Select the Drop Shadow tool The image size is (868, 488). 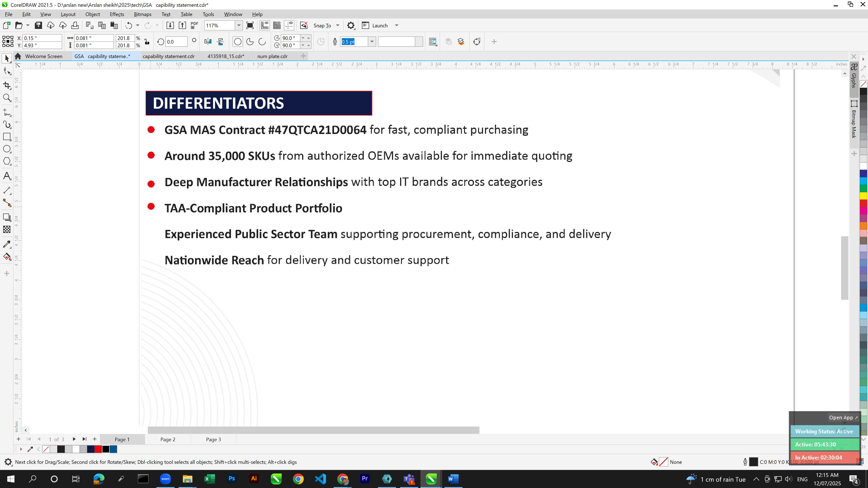(7, 217)
